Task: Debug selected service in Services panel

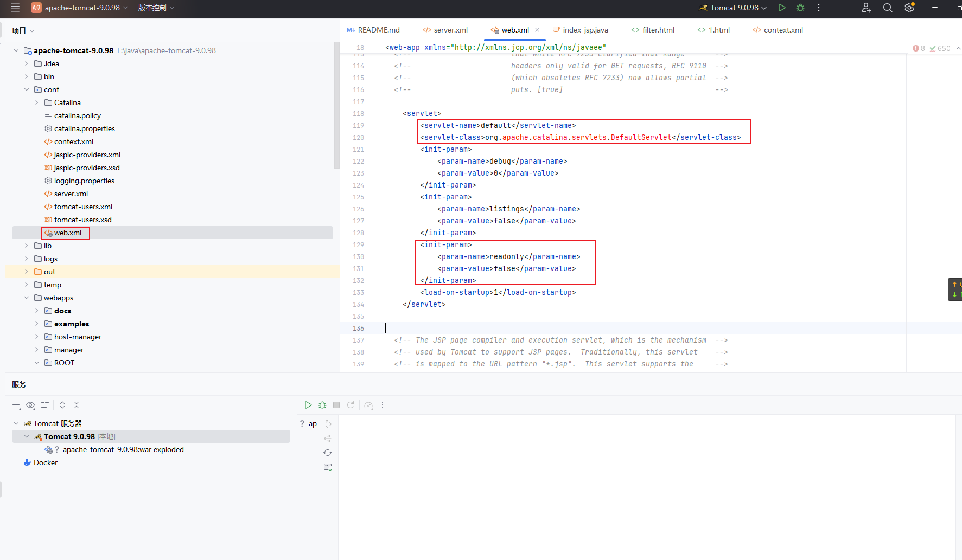Action: pyautogui.click(x=322, y=405)
